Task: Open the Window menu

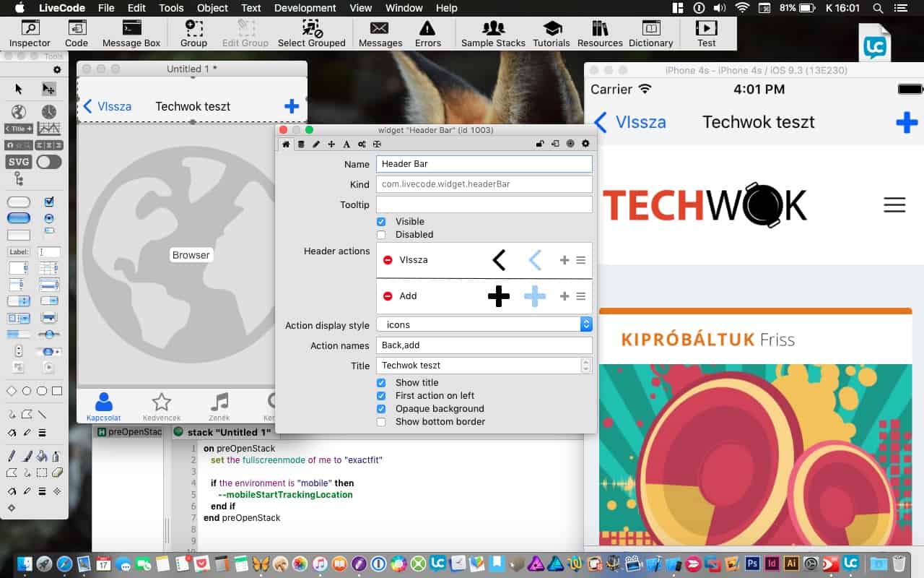Action: click(x=404, y=8)
